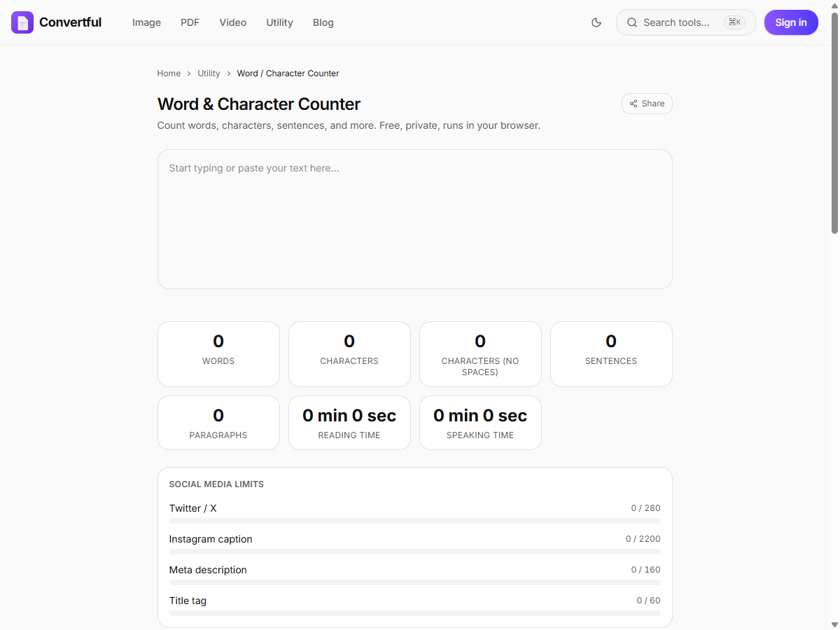Click the Title tag progress bar
This screenshot has width=840, height=630.
click(415, 613)
